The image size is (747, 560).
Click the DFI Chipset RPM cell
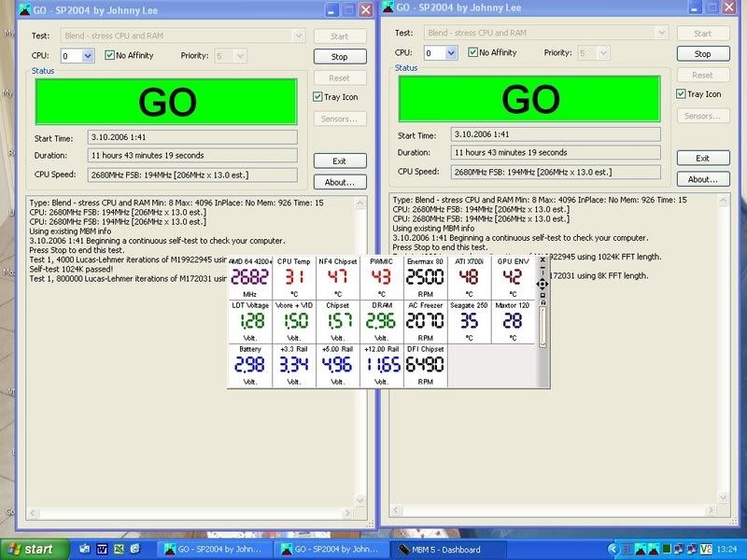pyautogui.click(x=426, y=365)
